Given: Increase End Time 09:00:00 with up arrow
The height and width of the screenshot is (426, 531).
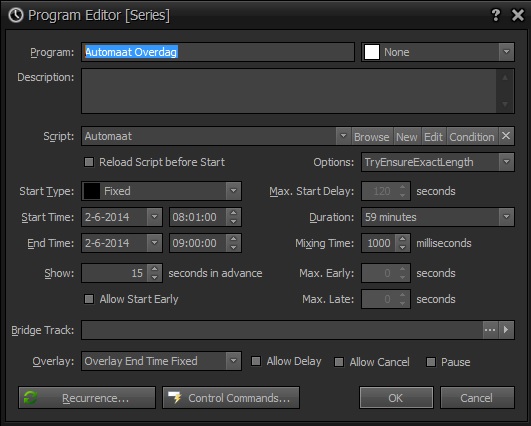Looking at the screenshot, I should tap(233, 239).
